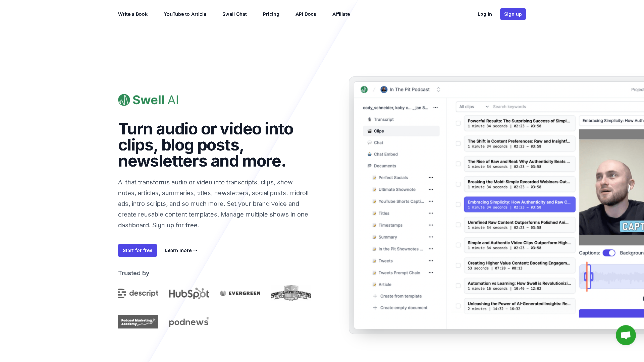644x362 pixels.
Task: Follow the Learn more link
Action: coord(181,250)
